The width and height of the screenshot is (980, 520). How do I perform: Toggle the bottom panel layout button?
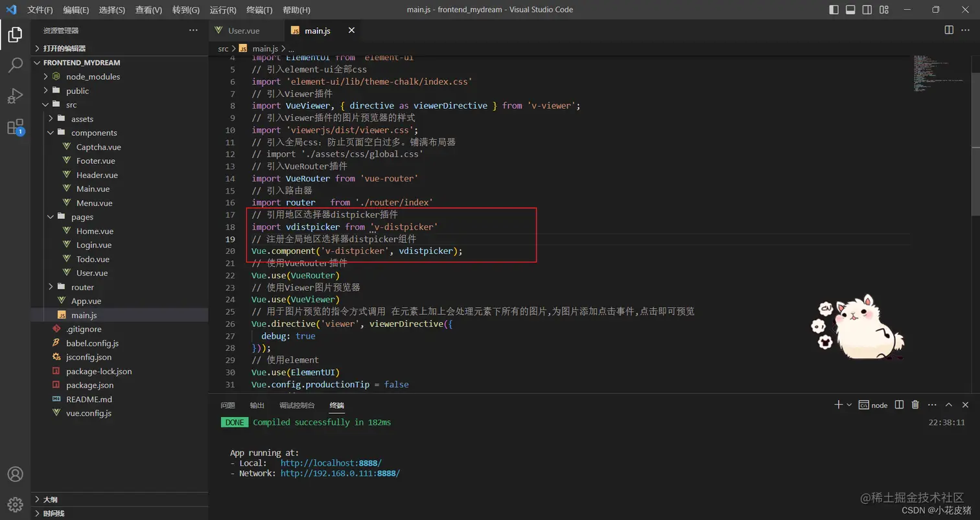coord(850,10)
